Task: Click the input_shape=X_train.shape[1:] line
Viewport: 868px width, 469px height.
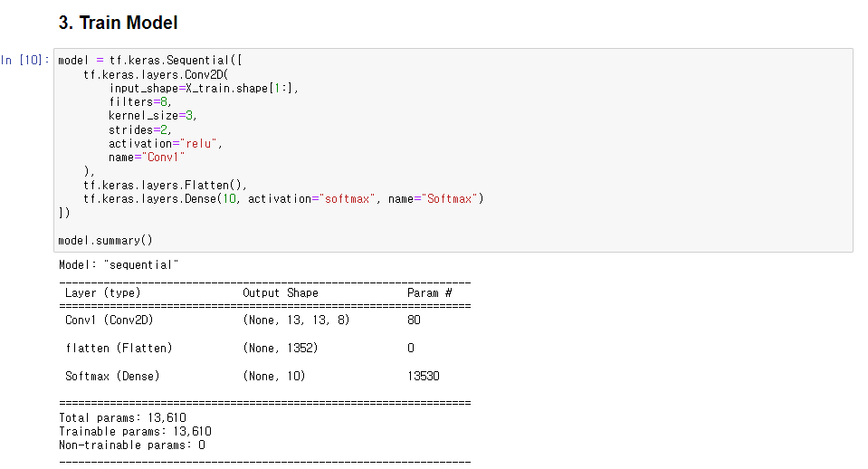Action: (x=204, y=88)
